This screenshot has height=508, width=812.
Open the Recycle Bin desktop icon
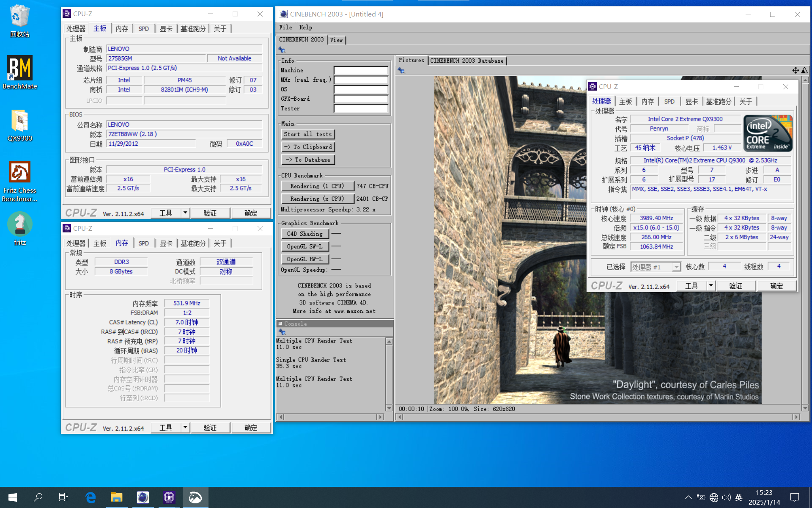[19, 21]
